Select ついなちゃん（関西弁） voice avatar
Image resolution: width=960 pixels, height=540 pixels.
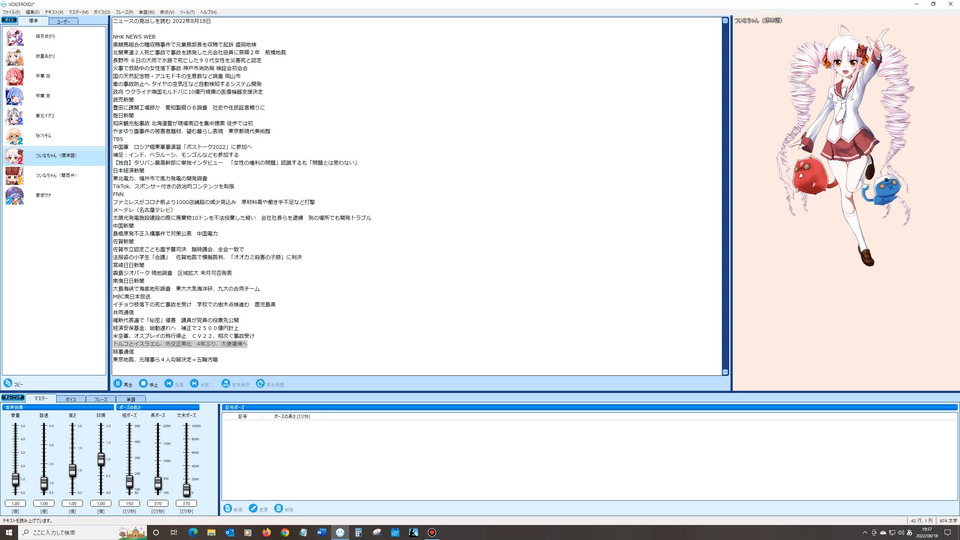pos(15,176)
